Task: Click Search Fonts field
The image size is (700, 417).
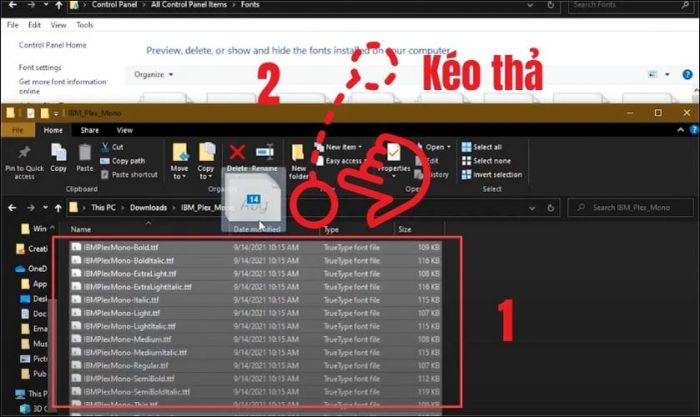Action: (x=630, y=5)
